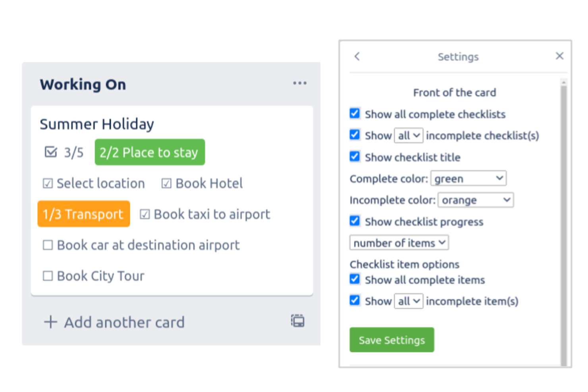Viewport: 588px width, 392px height.
Task: Change the Incomplete color selection
Action: (x=475, y=200)
